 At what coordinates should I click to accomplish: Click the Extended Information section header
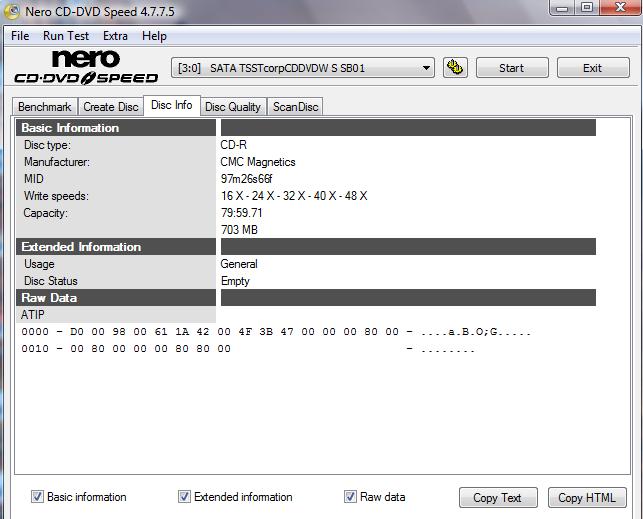[x=116, y=247]
